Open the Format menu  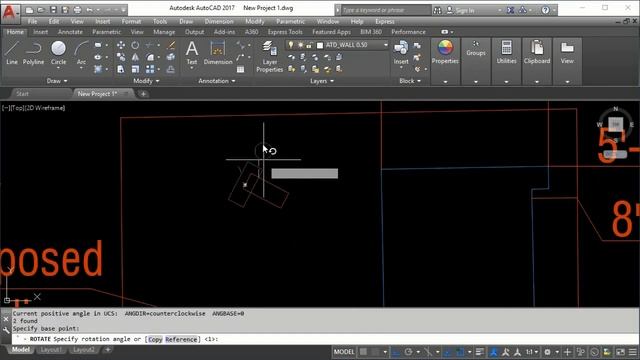[131, 21]
